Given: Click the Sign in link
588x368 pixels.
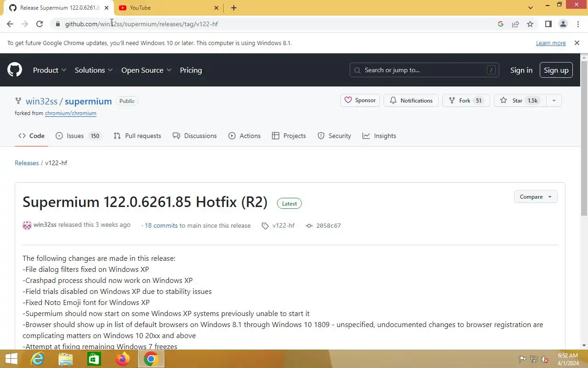Looking at the screenshot, I should 521,70.
